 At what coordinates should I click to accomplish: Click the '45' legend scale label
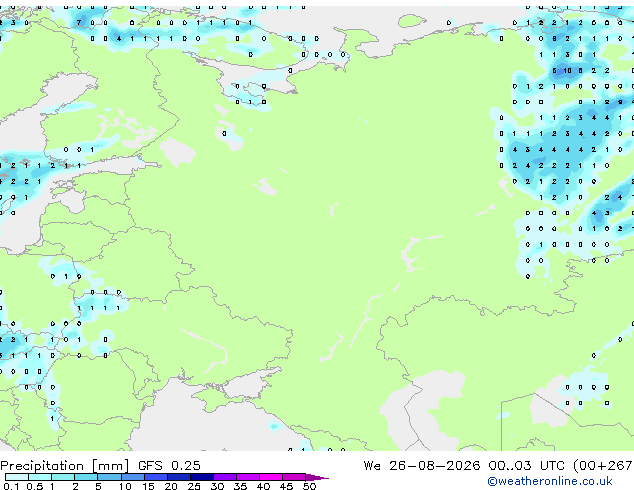(x=286, y=486)
